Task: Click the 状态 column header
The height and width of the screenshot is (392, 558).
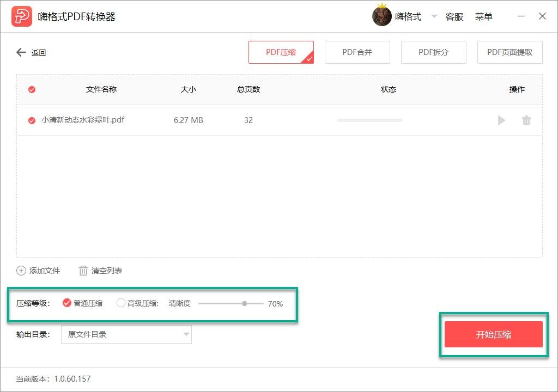Action: coord(388,89)
